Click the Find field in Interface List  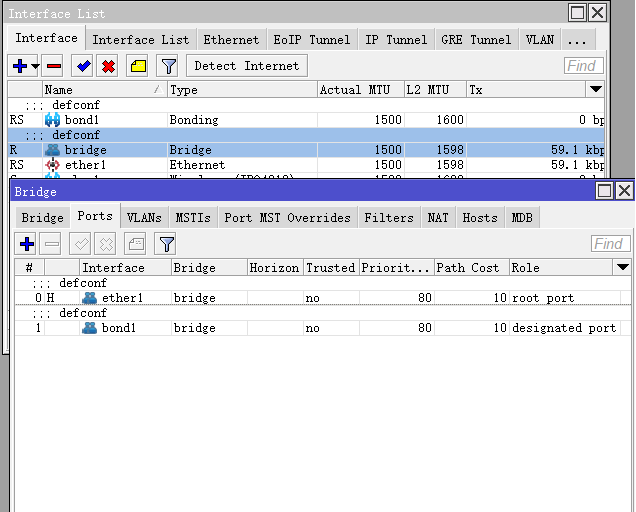[x=583, y=66]
